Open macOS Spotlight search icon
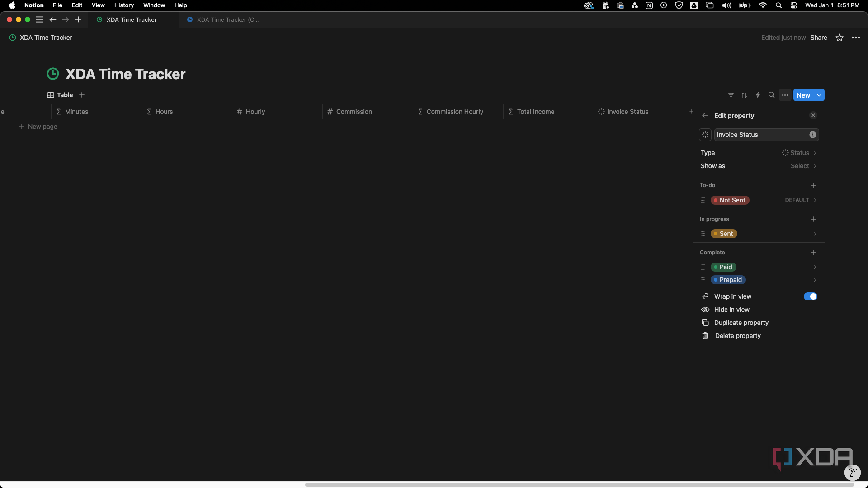Screen dimensions: 868x488 pyautogui.click(x=778, y=5)
